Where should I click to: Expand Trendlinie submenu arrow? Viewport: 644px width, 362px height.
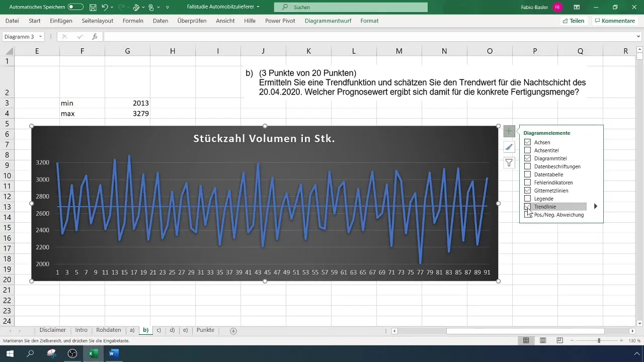click(595, 206)
